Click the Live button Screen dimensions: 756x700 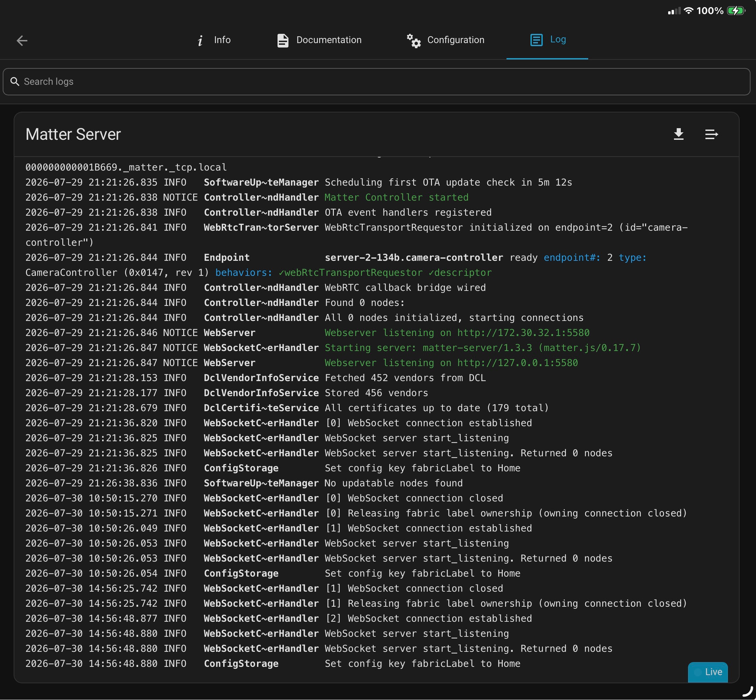tap(708, 672)
